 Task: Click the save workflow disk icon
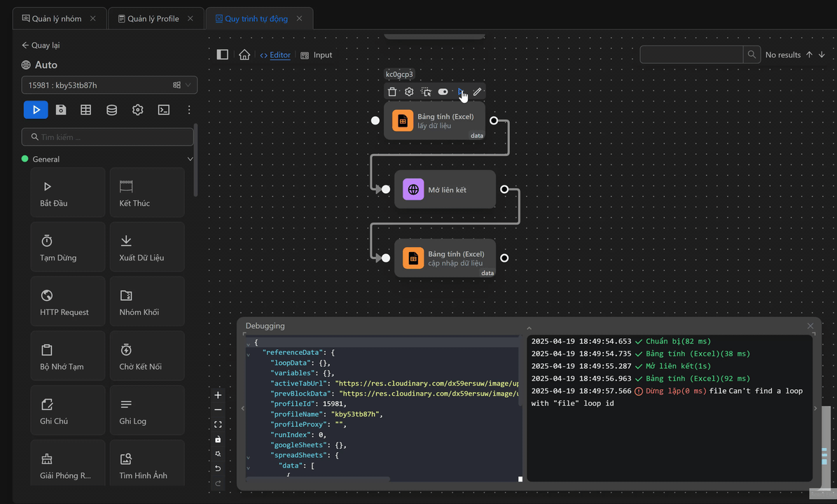click(x=61, y=110)
